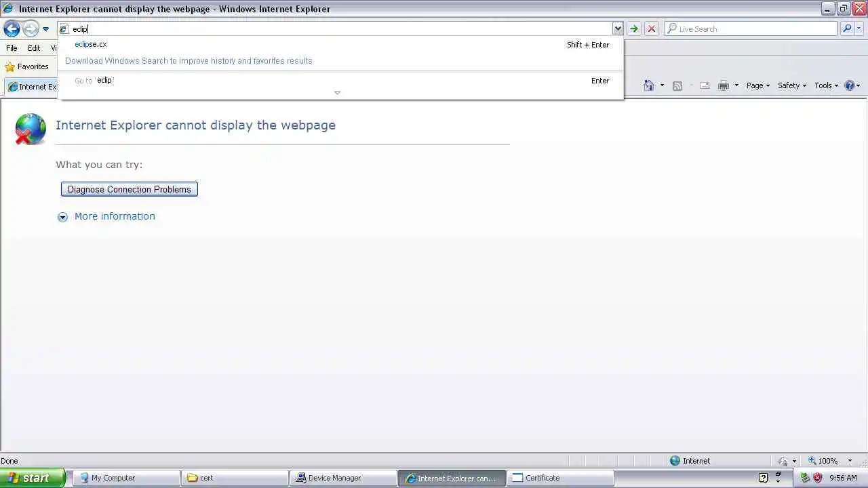Viewport: 868px width, 488px height.
Task: Open the Safety menu
Action: pos(792,85)
